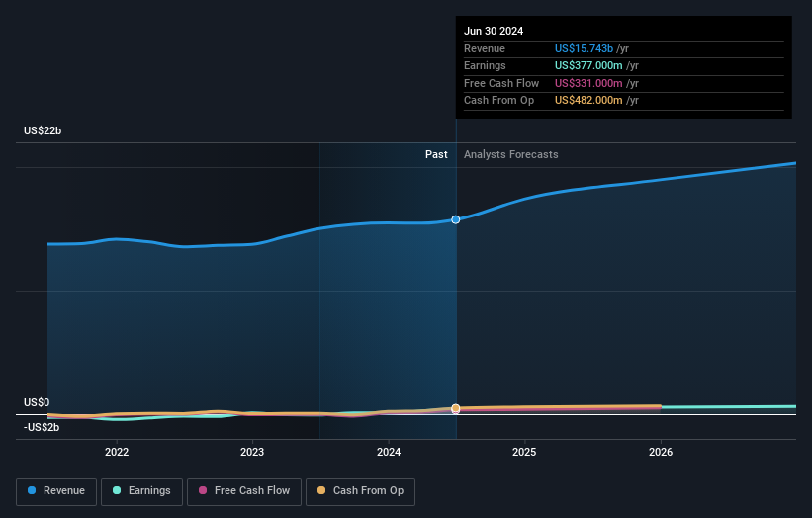Click the blue Revenue legend dot
The image size is (812, 518).
pos(32,490)
